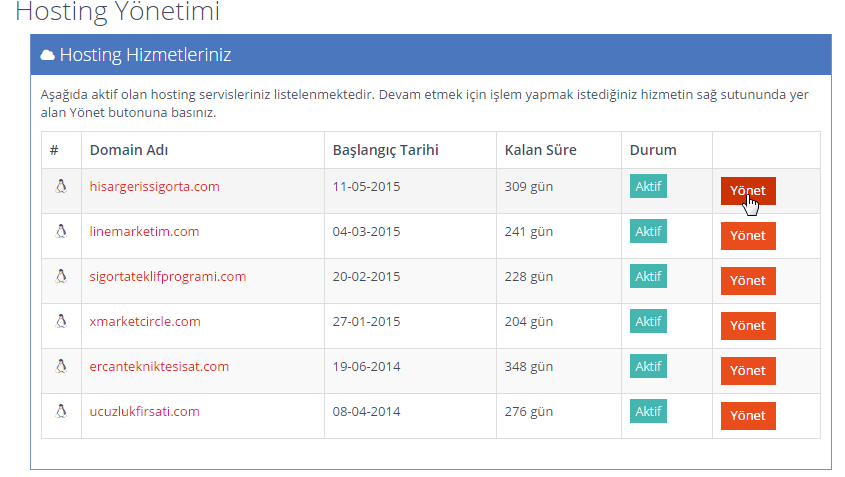Click Yönet button for ercantekniktesisat.com
This screenshot has width=845, height=477.
[x=748, y=371]
